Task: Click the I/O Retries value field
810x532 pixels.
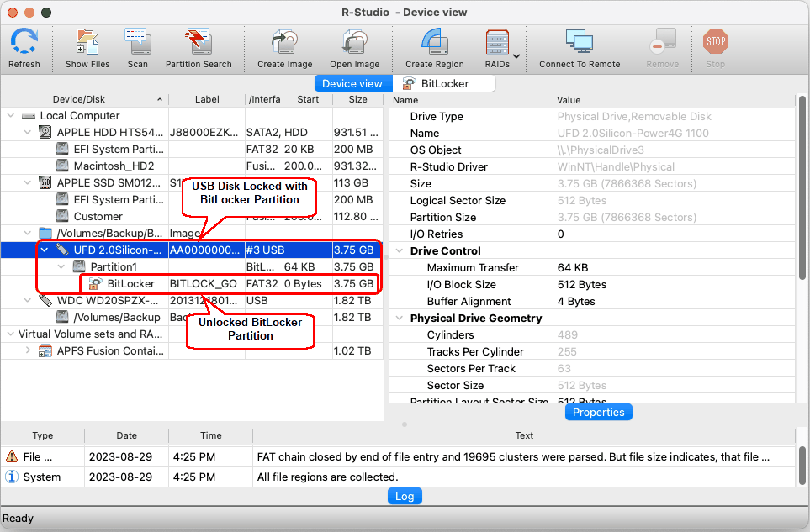Action: (674, 234)
